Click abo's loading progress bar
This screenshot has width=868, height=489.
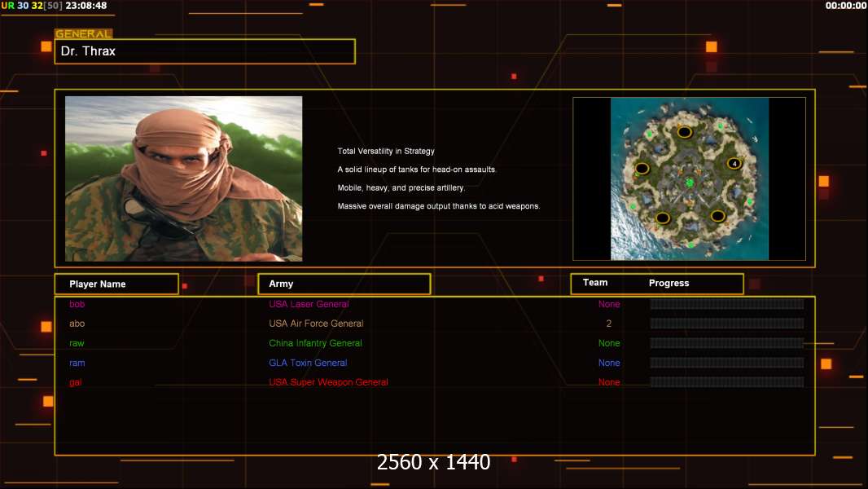point(727,324)
